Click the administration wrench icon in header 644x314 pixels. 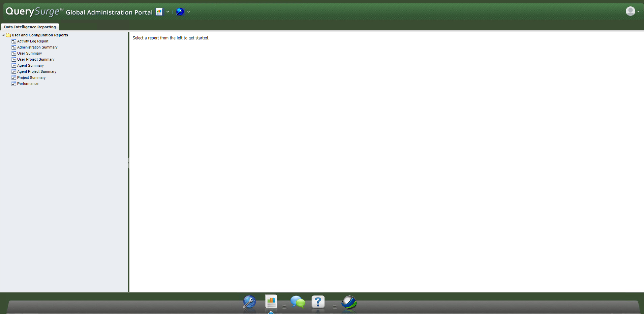180,12
